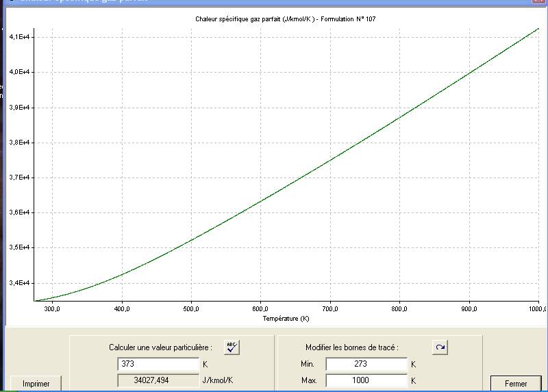Click the Fermer button

click(x=516, y=384)
